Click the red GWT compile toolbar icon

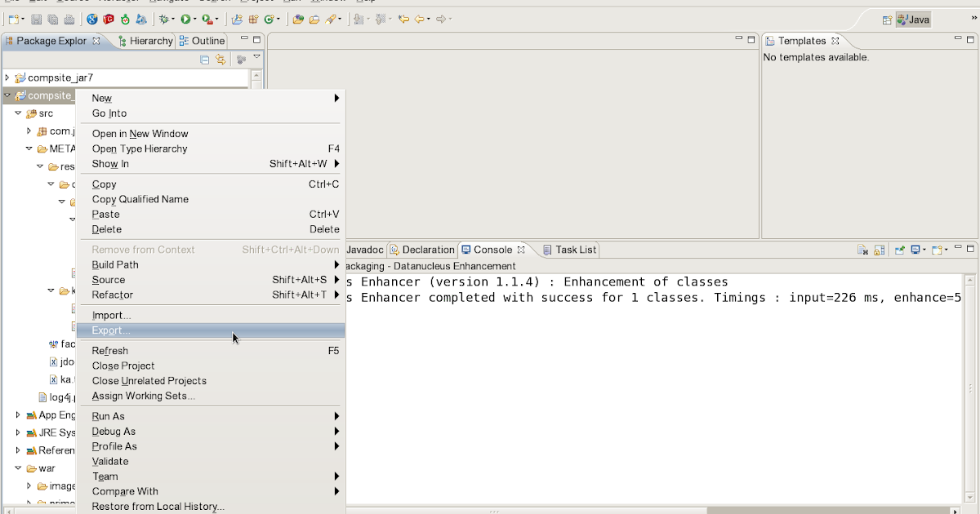pos(108,19)
